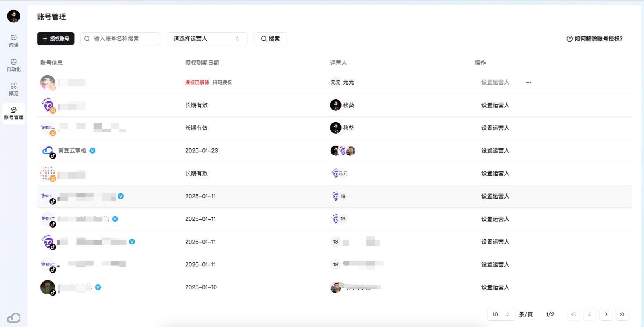Open the three-dot more menu in first row
This screenshot has height=327, width=644.
click(x=529, y=82)
